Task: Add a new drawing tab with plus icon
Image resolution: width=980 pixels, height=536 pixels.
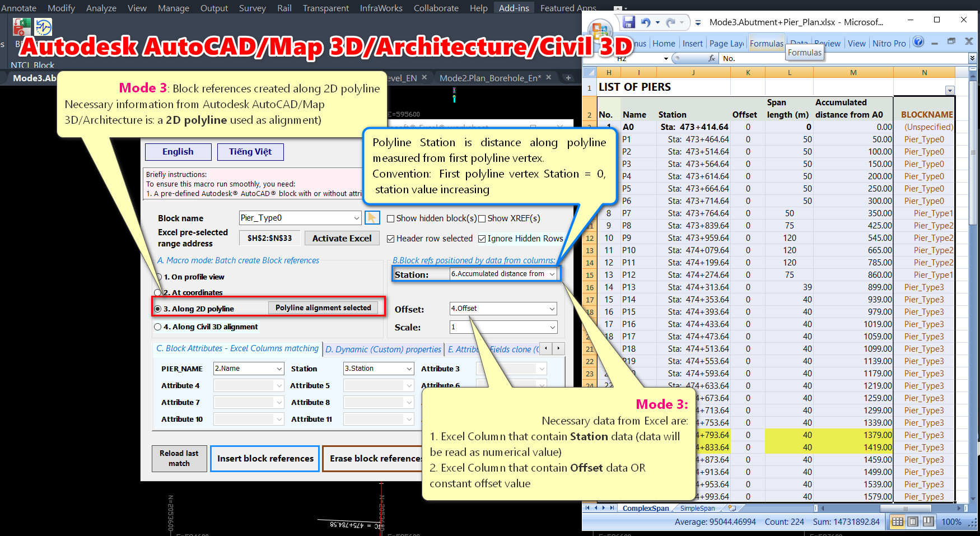Action: [568, 78]
